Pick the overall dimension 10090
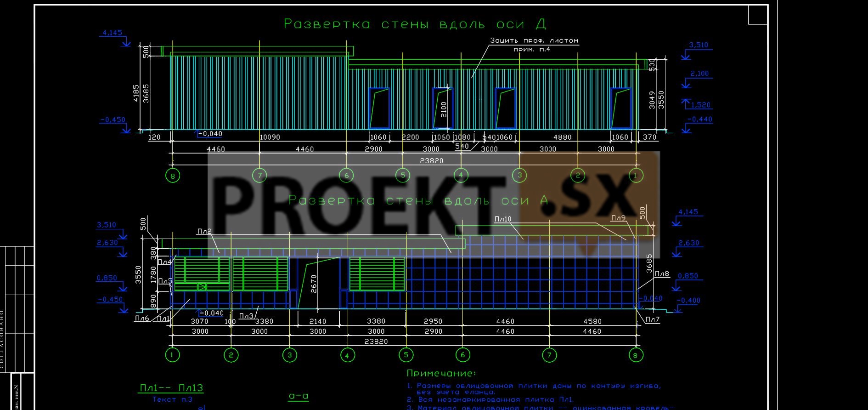 click(270, 137)
